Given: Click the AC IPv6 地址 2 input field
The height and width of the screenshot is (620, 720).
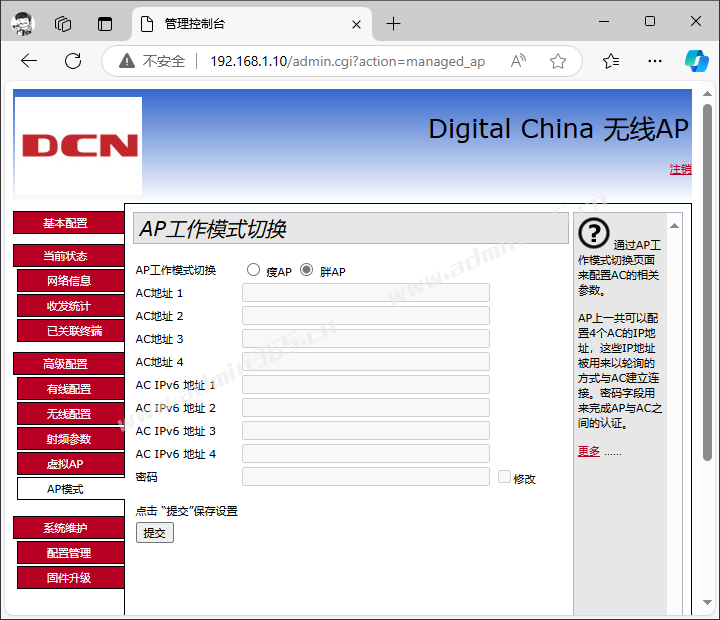Looking at the screenshot, I should [366, 407].
